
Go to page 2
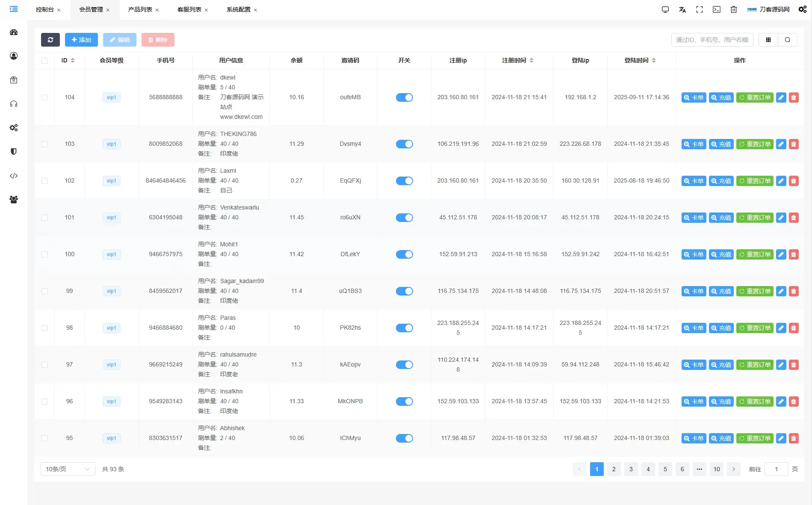(614, 469)
